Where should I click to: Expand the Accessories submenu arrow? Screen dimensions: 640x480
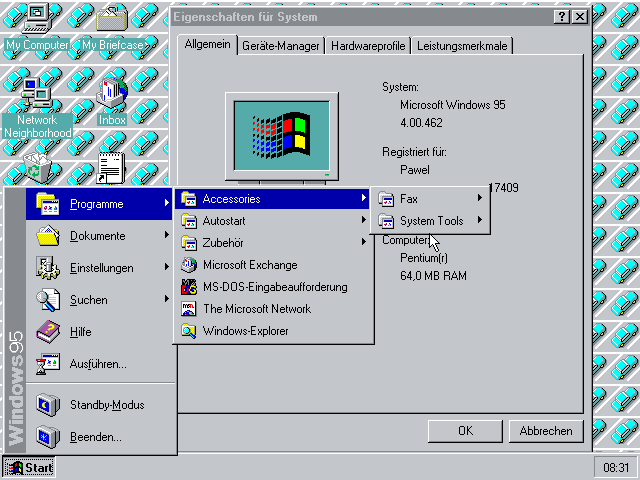coord(364,198)
